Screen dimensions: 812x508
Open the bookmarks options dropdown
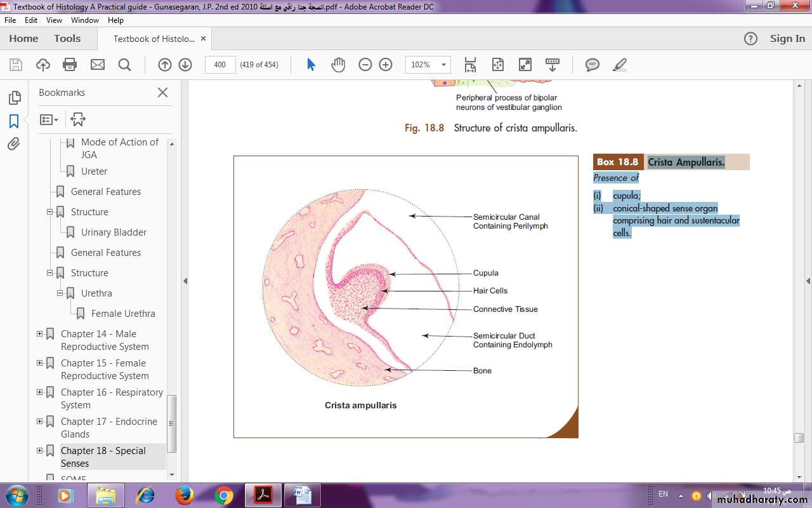coord(49,119)
